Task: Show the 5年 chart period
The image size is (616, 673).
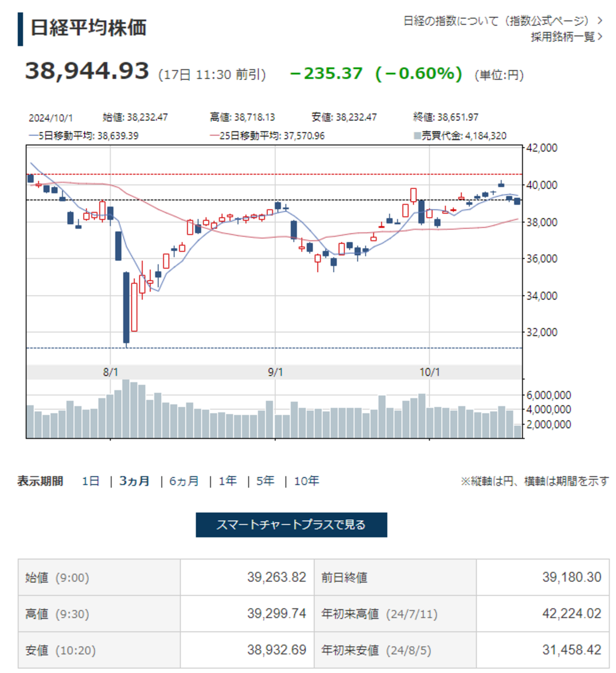Action: [x=265, y=481]
